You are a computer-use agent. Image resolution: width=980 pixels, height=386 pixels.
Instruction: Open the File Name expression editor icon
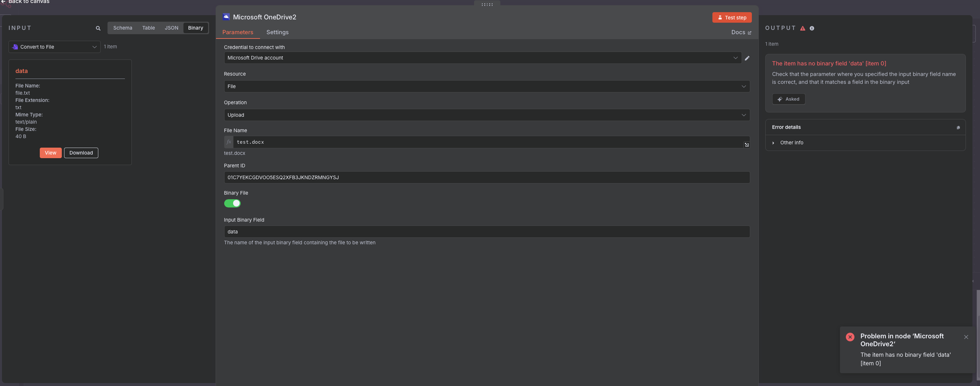pyautogui.click(x=746, y=145)
